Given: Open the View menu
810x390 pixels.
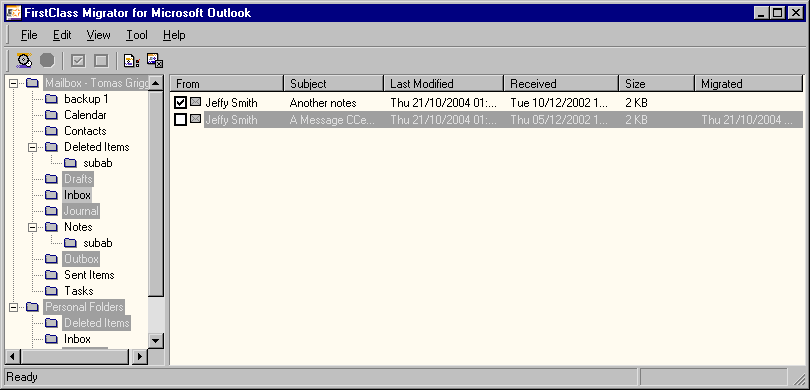Looking at the screenshot, I should pyautogui.click(x=98, y=35).
